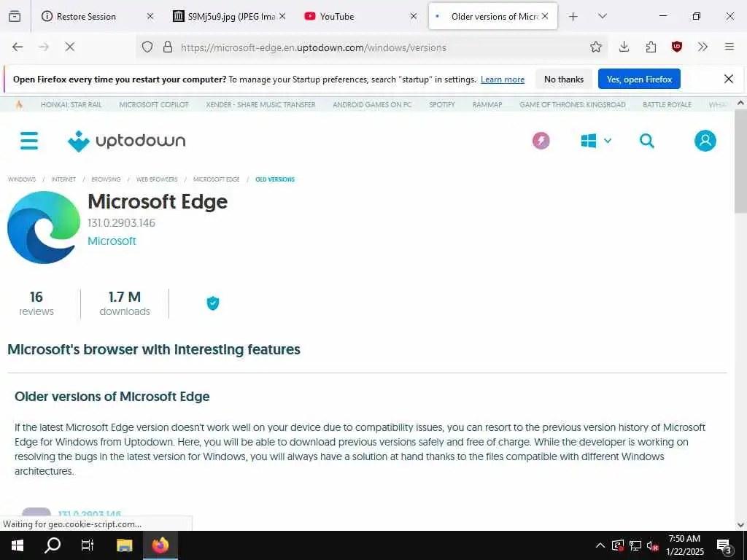Bookmark this page with the star

click(595, 47)
